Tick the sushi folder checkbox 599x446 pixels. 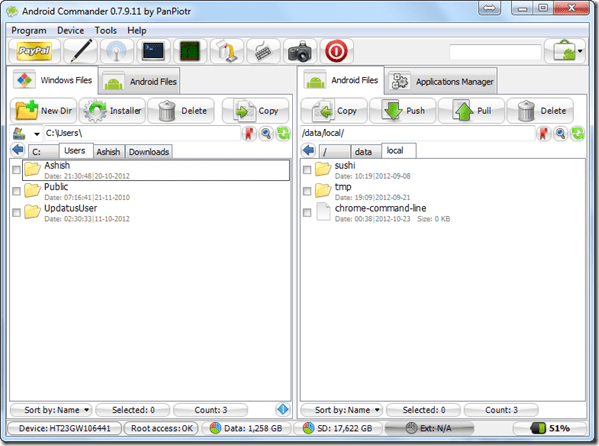tap(307, 170)
